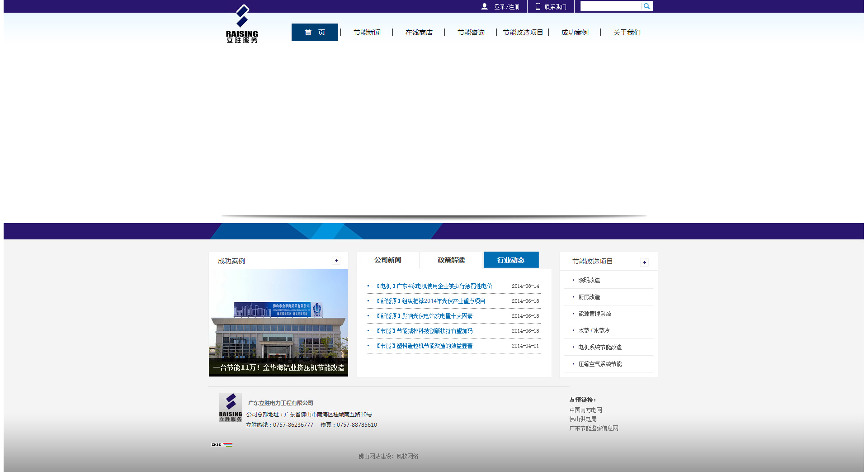Image resolution: width=868 pixels, height=472 pixels.
Task: Switch to the 政策解读 tab
Action: (451, 260)
